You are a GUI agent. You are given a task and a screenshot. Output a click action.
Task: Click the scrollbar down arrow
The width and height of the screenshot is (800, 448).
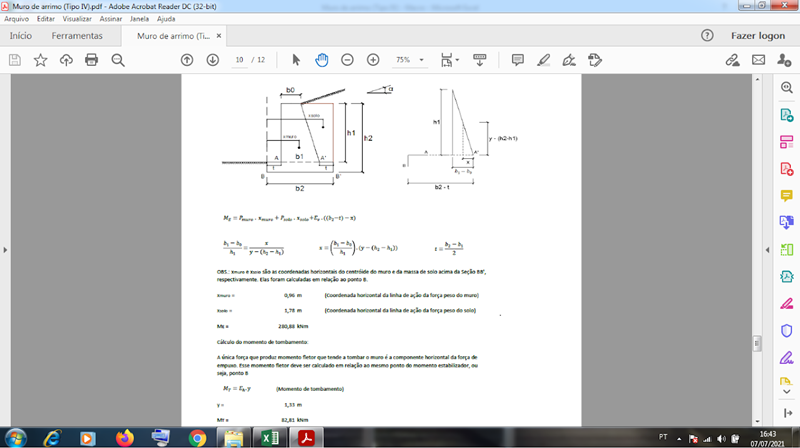[x=757, y=421]
